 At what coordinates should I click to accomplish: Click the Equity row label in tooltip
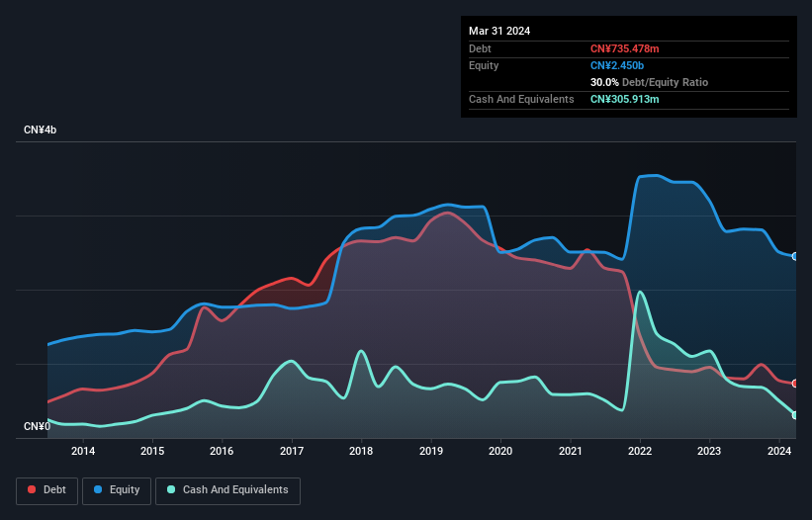[x=484, y=65]
